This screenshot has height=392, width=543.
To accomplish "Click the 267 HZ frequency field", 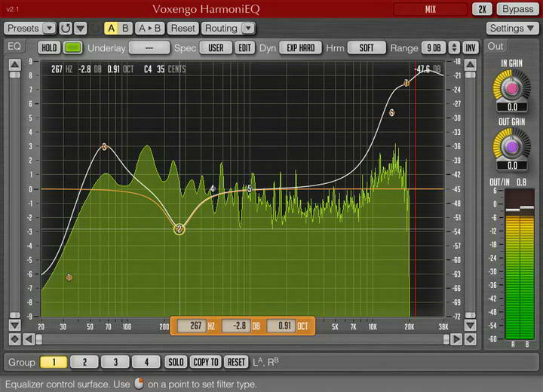I will [x=192, y=326].
